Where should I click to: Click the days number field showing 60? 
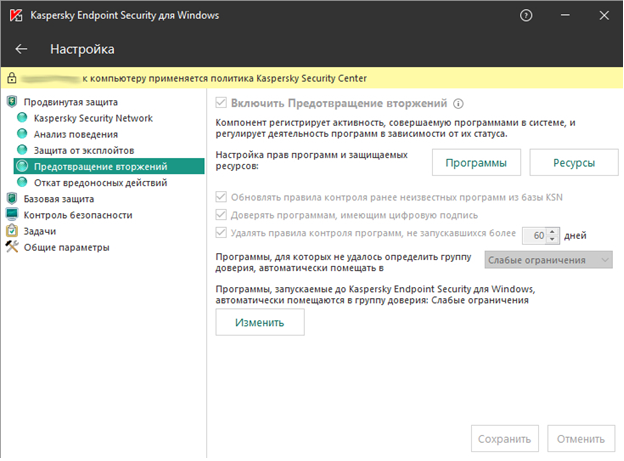coord(537,235)
